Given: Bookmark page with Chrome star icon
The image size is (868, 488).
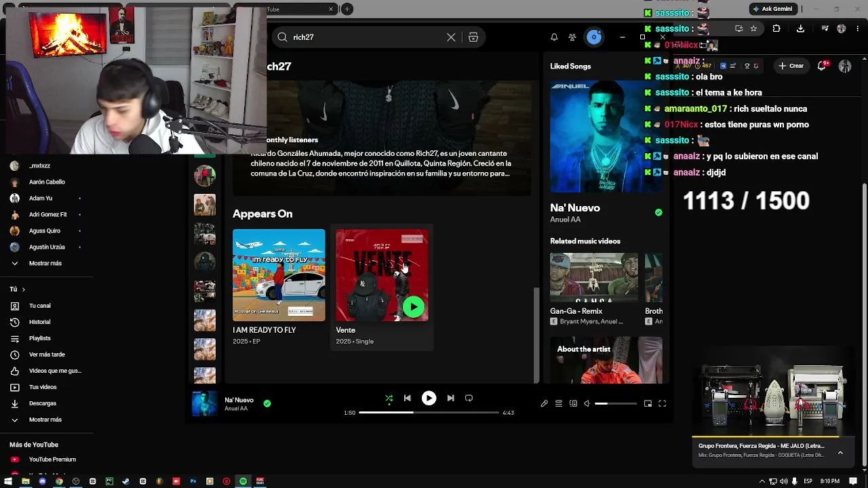Looking at the screenshot, I should (x=753, y=28).
